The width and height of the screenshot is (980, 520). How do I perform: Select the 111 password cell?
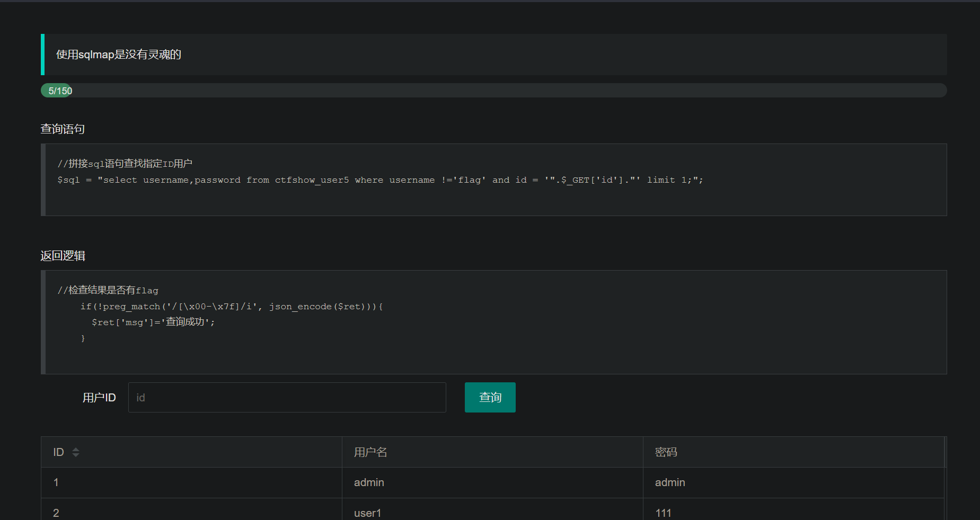click(x=793, y=509)
